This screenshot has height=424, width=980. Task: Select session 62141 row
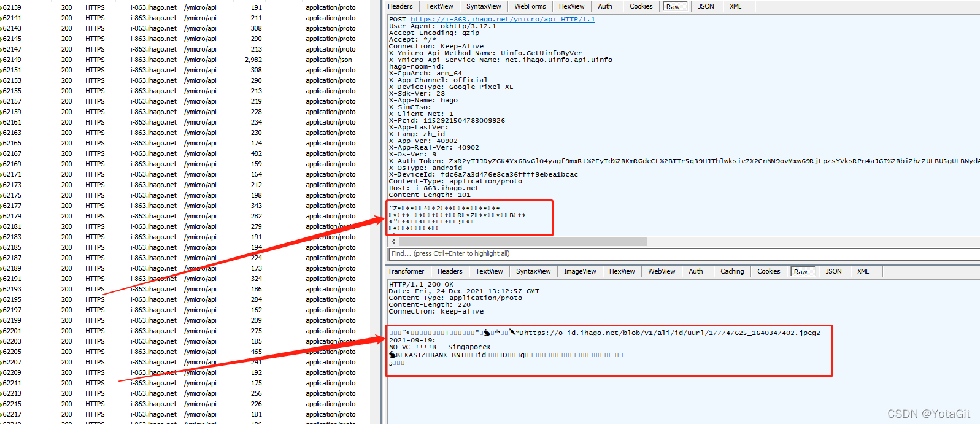tap(184, 18)
